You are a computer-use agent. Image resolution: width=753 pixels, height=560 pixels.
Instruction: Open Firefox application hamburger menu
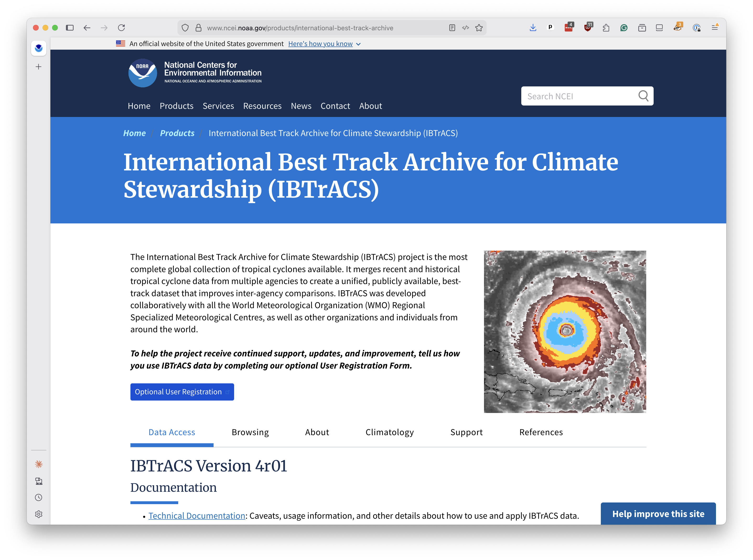(x=715, y=28)
